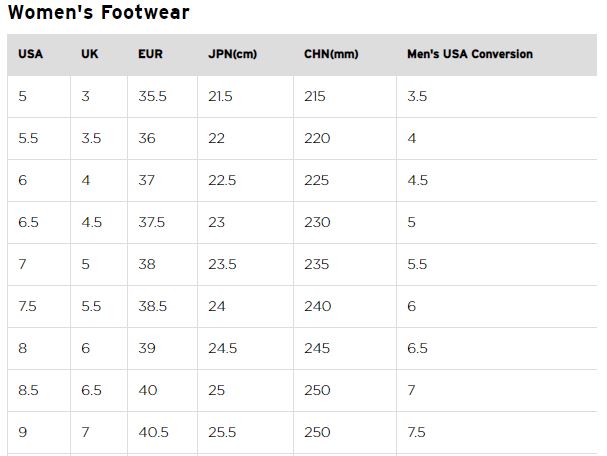
Task: Select CHN value 230 cell
Action: coord(345,223)
